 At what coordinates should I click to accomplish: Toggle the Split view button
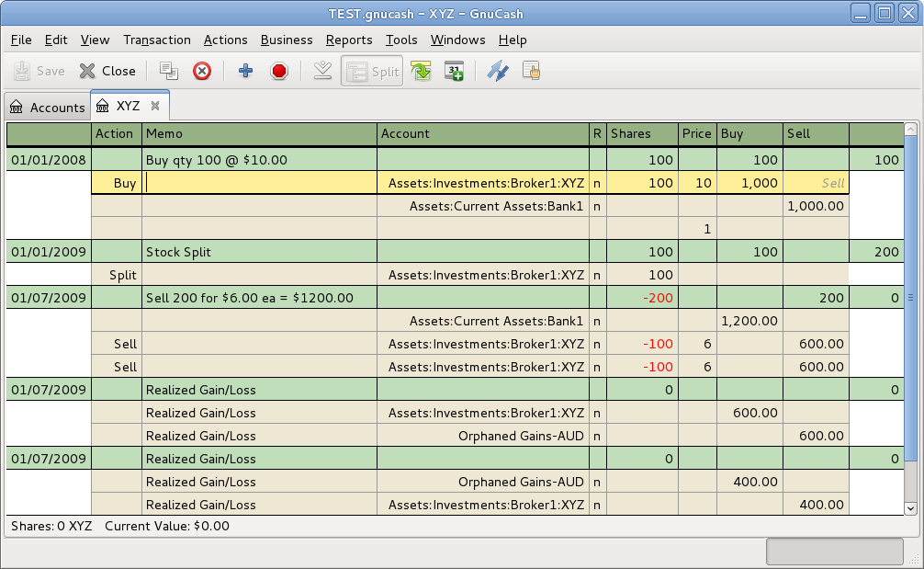point(372,71)
